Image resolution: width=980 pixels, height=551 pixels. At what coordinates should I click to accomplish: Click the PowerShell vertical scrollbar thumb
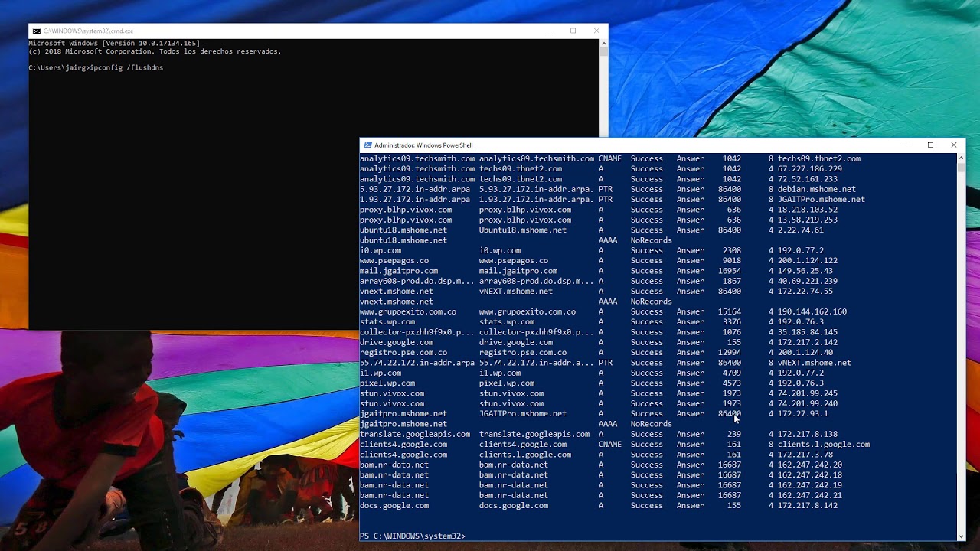(x=961, y=168)
